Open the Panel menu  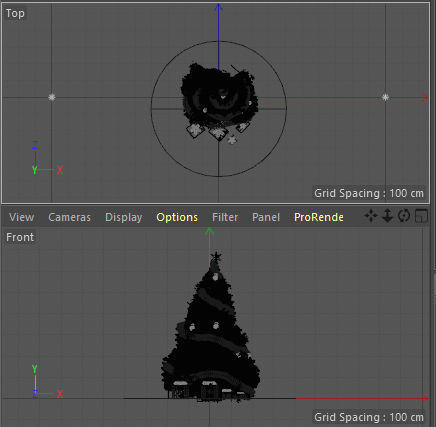tap(266, 217)
